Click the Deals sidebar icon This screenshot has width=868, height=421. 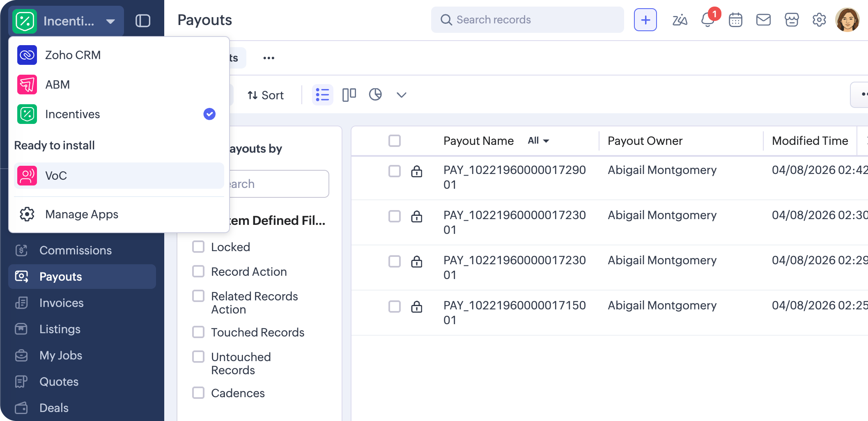click(x=21, y=408)
